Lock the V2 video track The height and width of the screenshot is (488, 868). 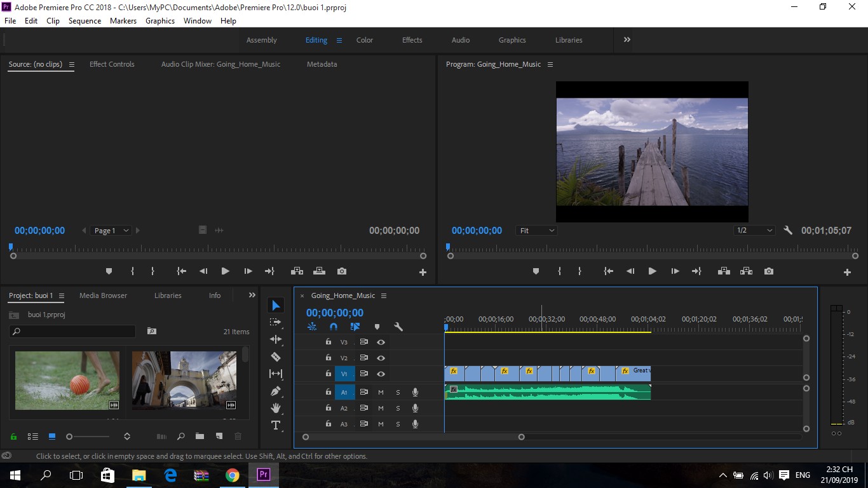(x=328, y=358)
